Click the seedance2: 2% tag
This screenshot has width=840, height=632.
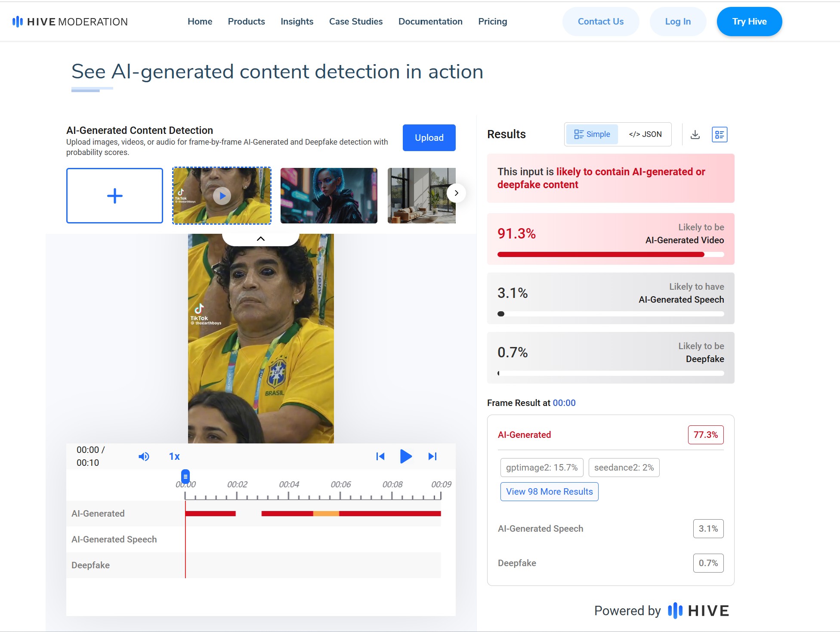(624, 468)
